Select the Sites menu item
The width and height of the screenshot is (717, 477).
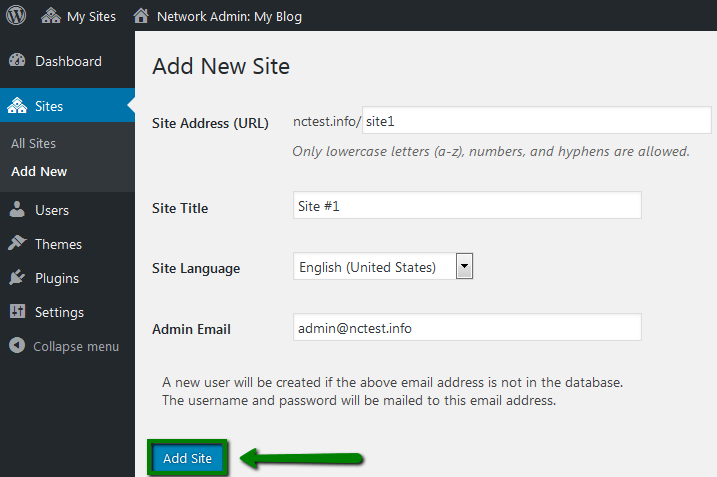(67, 106)
